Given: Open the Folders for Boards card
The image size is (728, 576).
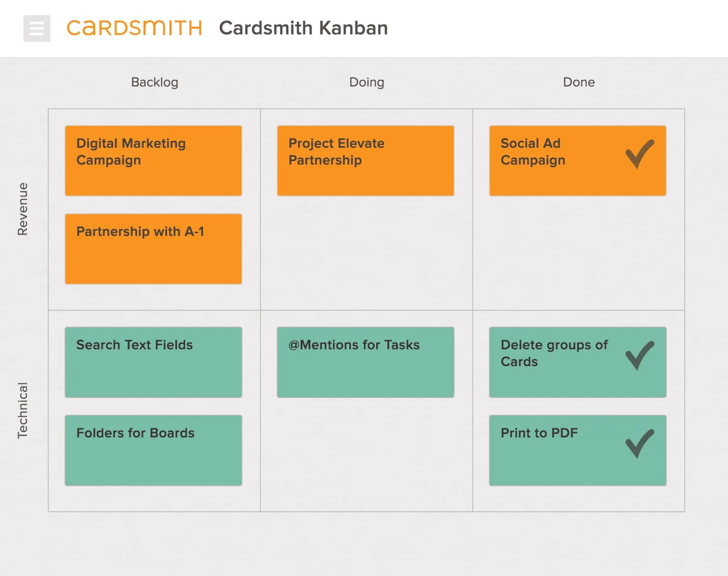Looking at the screenshot, I should [x=153, y=450].
